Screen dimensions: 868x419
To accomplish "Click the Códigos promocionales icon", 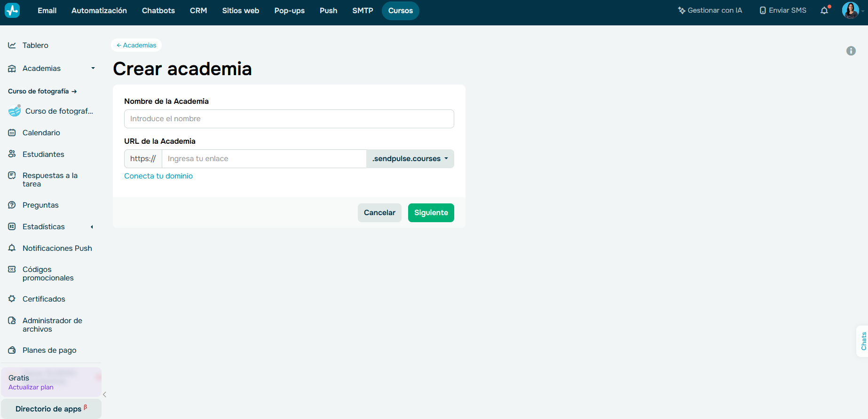I will point(12,269).
